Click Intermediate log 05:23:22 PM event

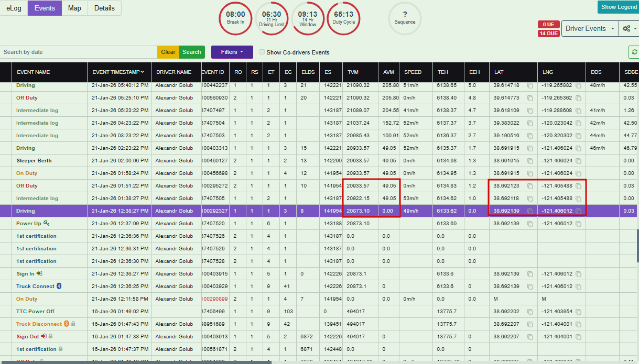37,111
